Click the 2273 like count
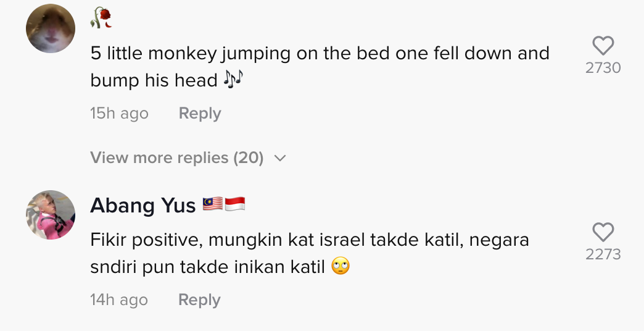644x331 pixels. pyautogui.click(x=603, y=254)
